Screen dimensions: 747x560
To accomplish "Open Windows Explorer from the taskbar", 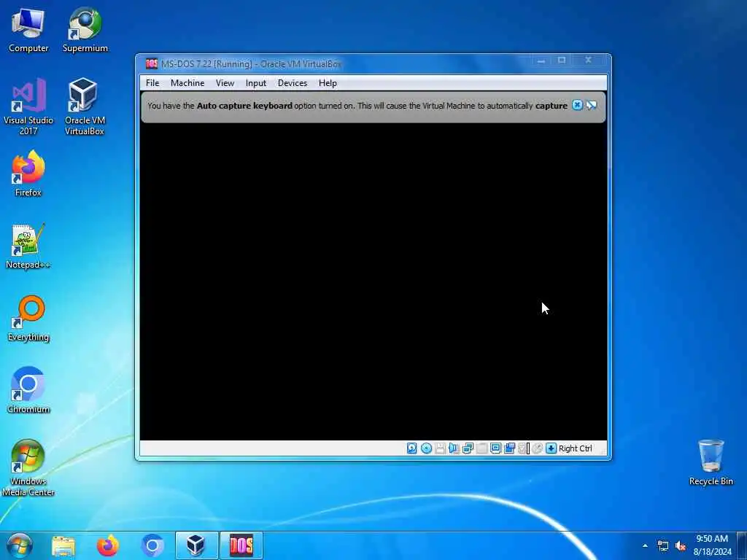I will [63, 545].
